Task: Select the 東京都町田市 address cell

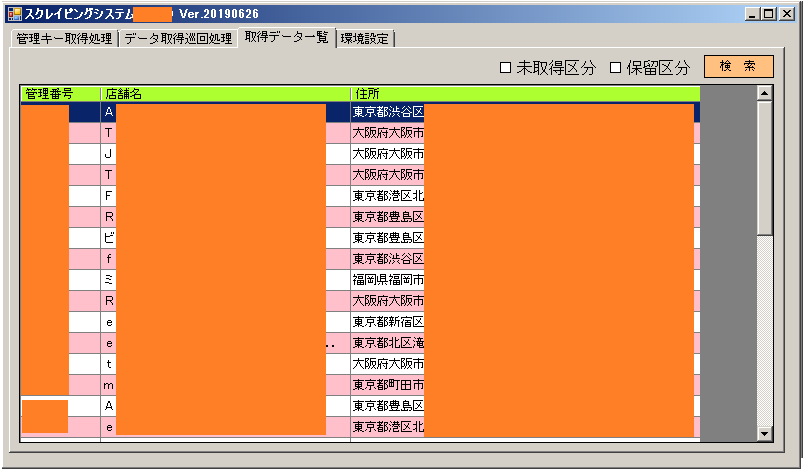Action: click(525, 385)
